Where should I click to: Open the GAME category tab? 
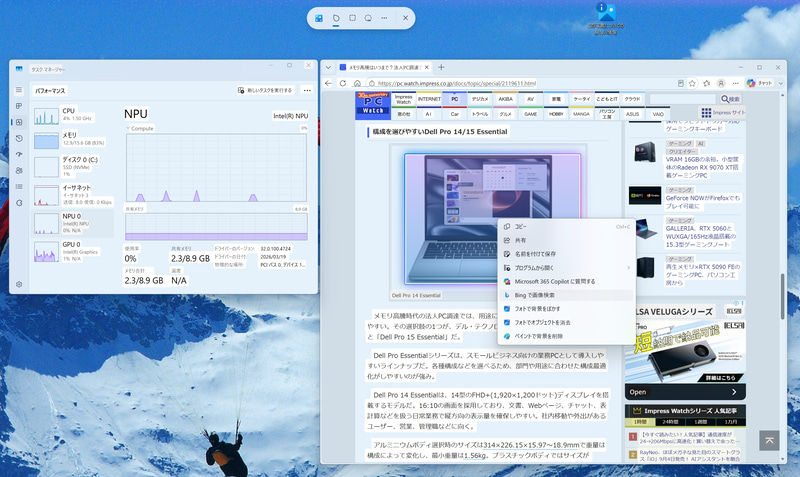click(x=531, y=114)
